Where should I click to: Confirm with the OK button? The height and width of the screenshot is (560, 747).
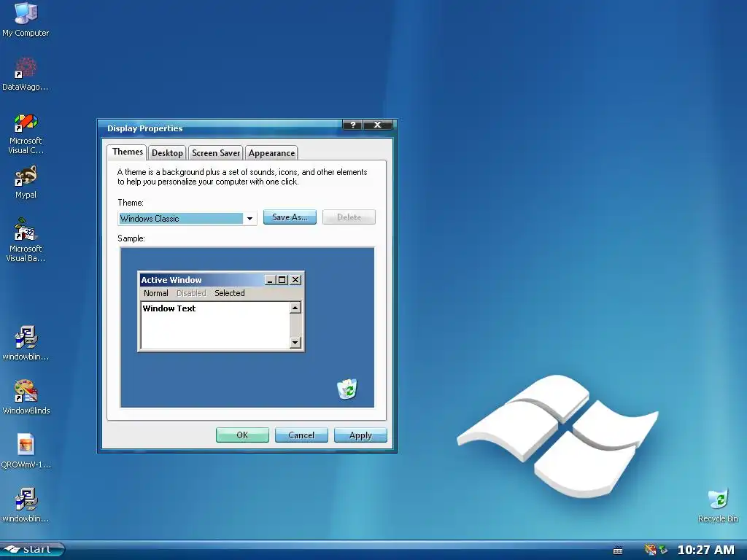(242, 435)
